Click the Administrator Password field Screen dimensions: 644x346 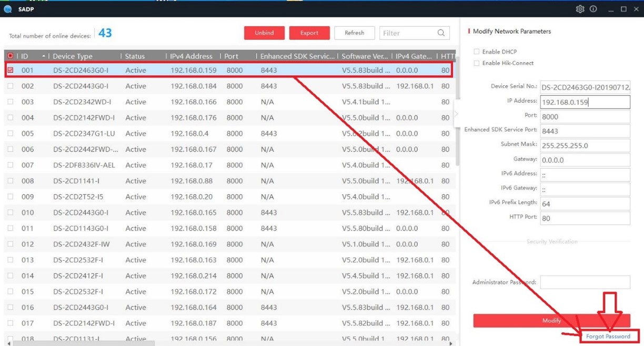[x=585, y=282]
